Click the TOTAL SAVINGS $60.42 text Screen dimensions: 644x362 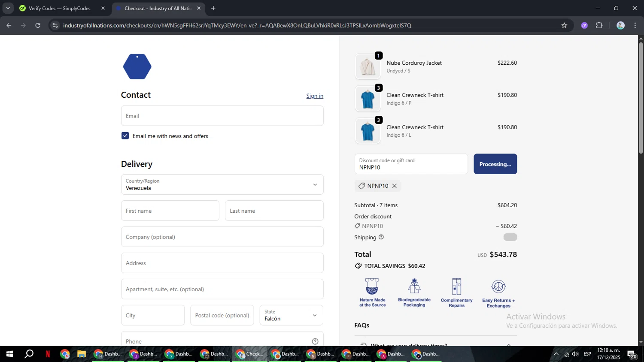[x=395, y=266]
